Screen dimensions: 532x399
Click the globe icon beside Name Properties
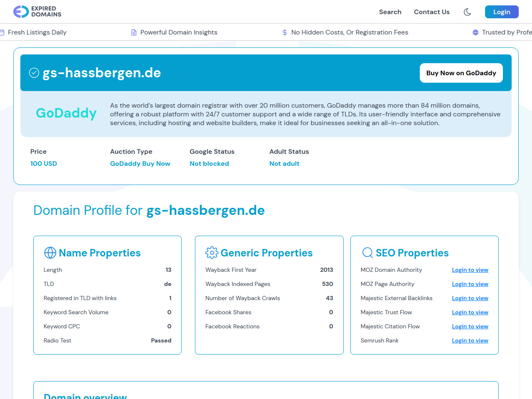tap(50, 253)
